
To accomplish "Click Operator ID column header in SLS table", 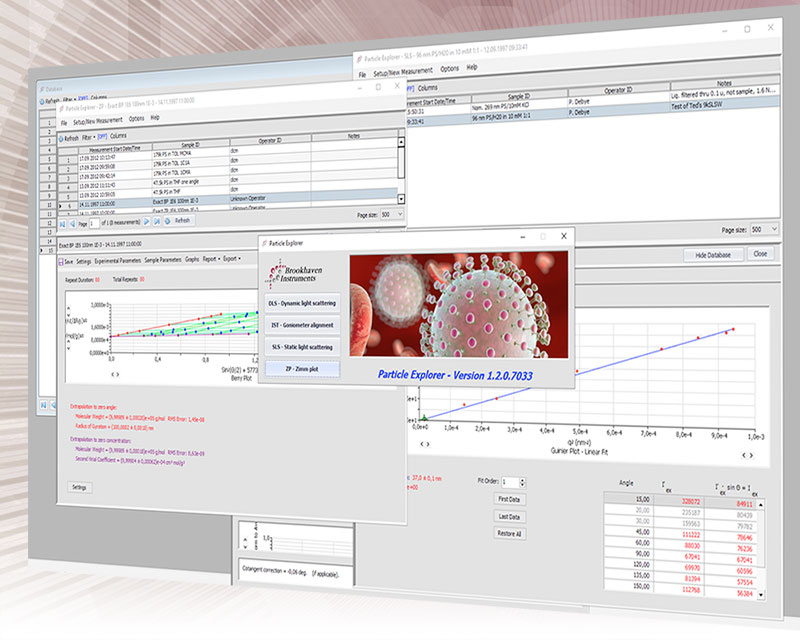I will pyautogui.click(x=618, y=90).
